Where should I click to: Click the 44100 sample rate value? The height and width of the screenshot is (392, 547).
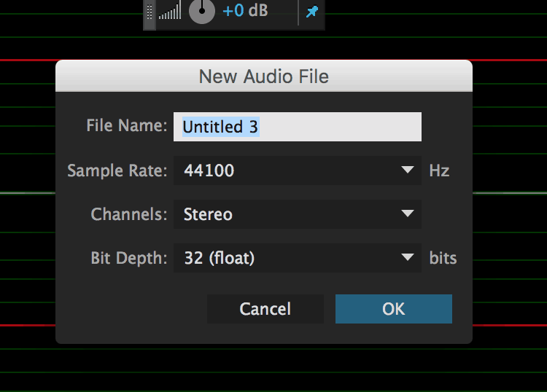tap(209, 170)
